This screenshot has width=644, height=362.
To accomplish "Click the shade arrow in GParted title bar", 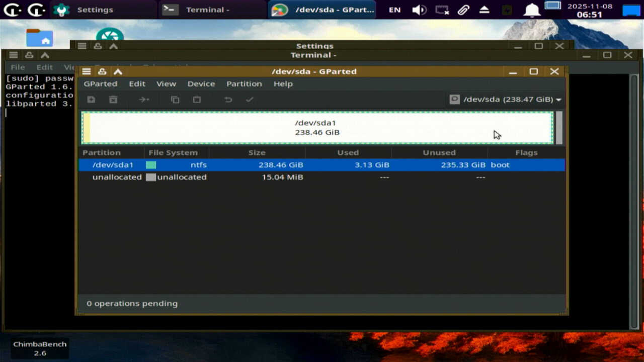I will coord(118,71).
